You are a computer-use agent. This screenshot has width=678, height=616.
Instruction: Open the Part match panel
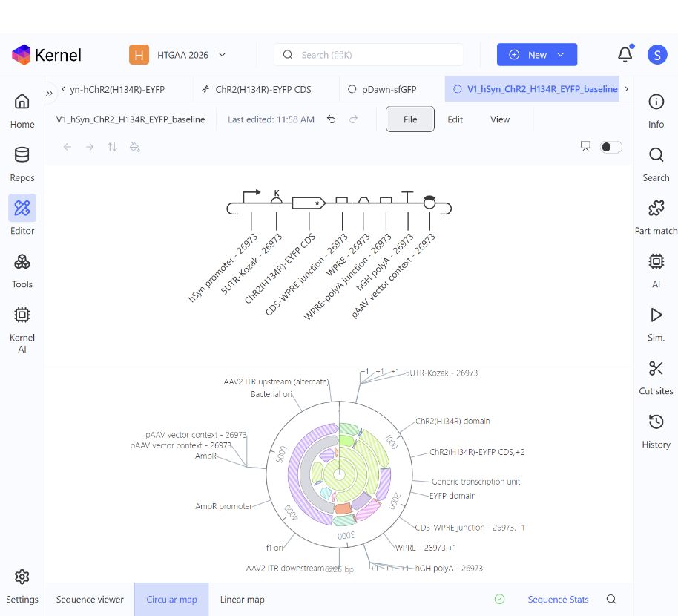point(656,217)
